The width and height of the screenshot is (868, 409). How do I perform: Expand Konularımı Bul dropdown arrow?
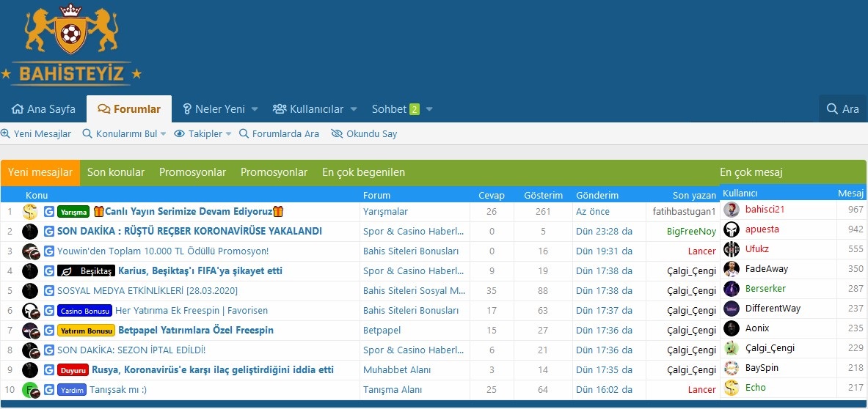[x=164, y=133]
